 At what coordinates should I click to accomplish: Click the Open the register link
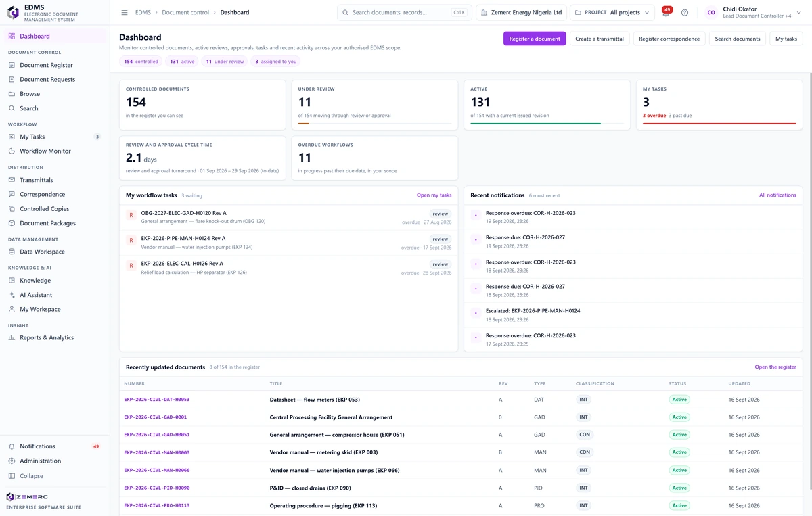pyautogui.click(x=775, y=367)
